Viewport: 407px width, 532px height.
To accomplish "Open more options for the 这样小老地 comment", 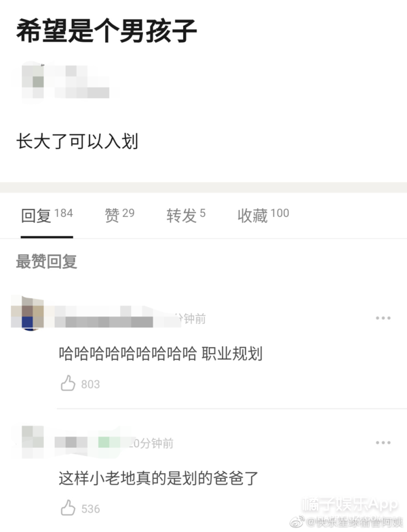I will (x=383, y=443).
